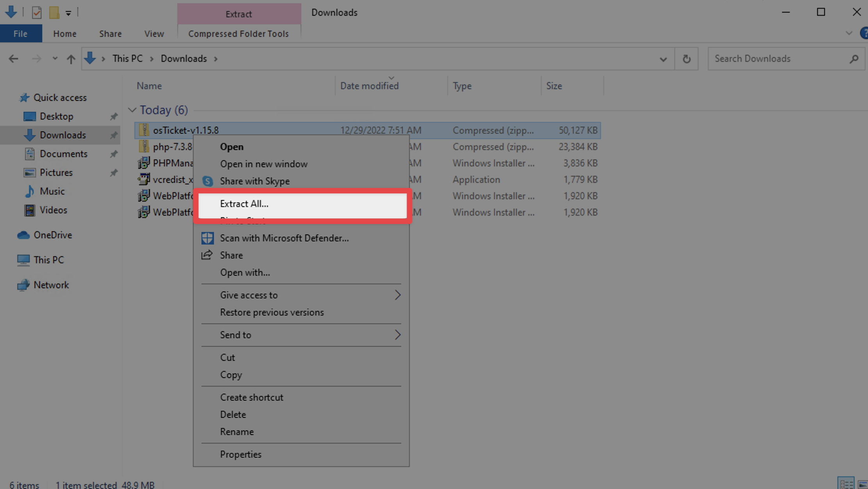Click the Search Downloads input field
The image size is (868, 489).
(x=777, y=59)
